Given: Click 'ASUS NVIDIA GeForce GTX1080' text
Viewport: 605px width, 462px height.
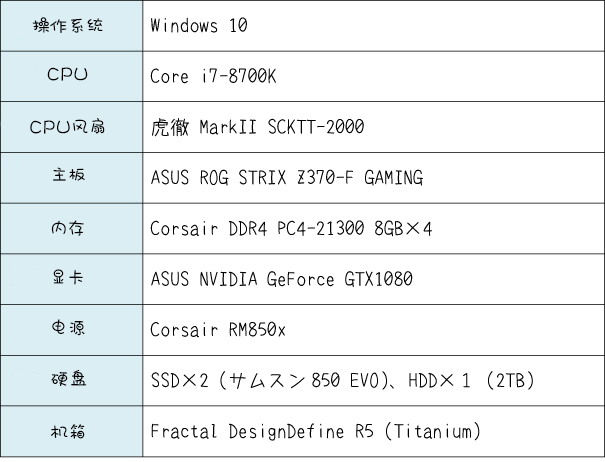Looking at the screenshot, I should pos(282,279).
